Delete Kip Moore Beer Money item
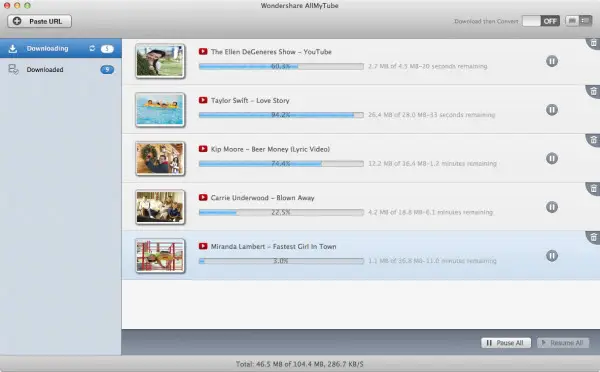Screen dimensions: 600x372 (593, 140)
